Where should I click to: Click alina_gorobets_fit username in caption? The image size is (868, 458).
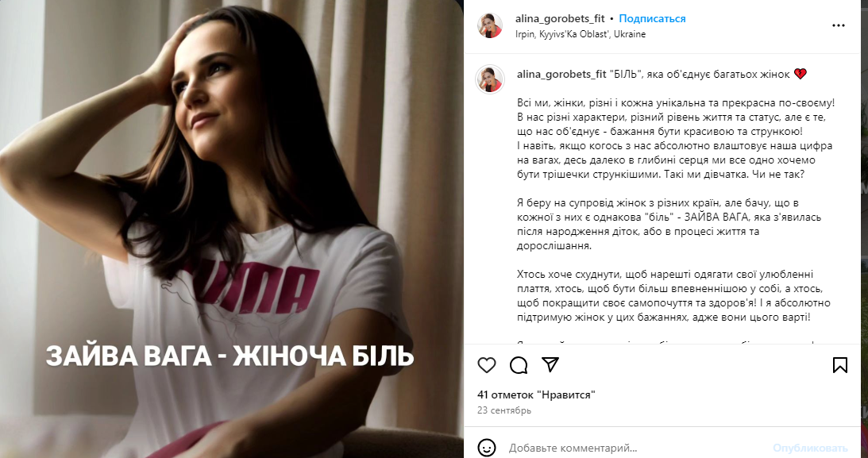(562, 74)
